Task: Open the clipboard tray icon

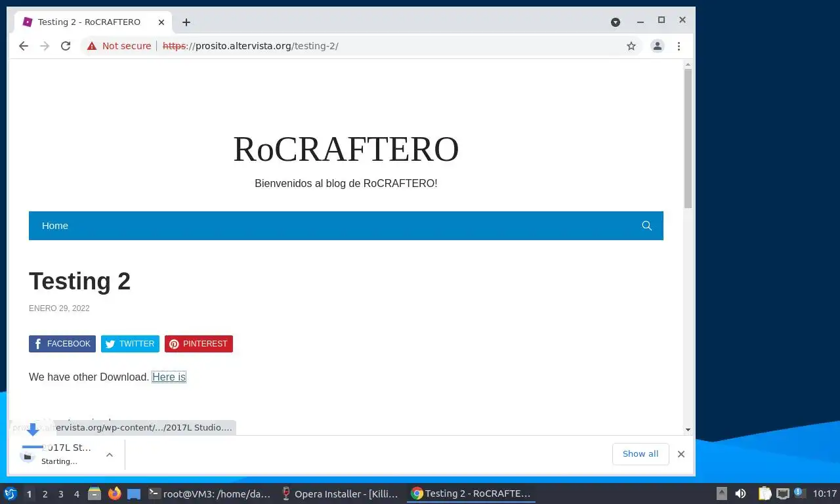Action: coord(765,493)
